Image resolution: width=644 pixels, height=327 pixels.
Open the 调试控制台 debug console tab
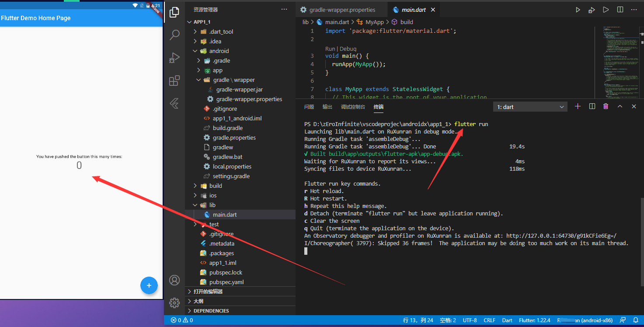click(x=353, y=107)
